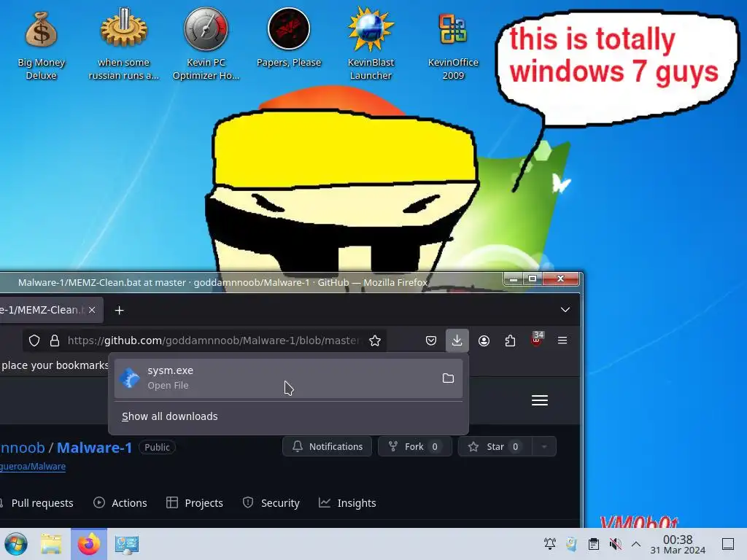
Task: Expand the Star lists dropdown arrow
Action: click(x=544, y=447)
